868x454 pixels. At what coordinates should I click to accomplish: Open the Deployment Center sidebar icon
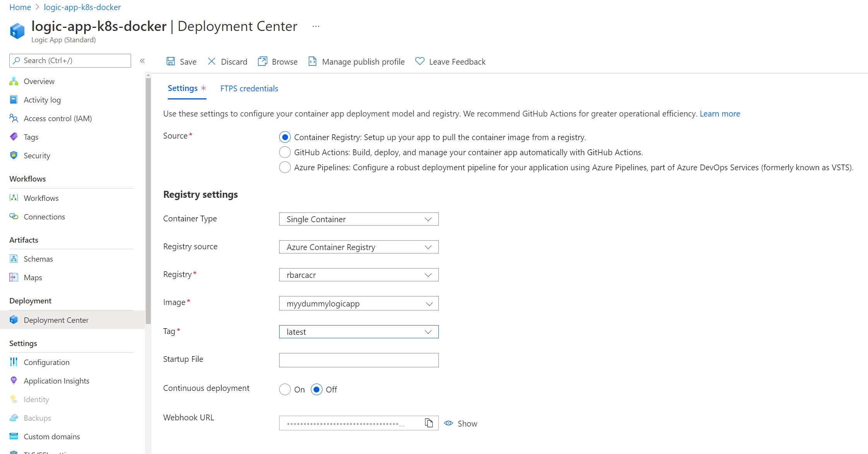(14, 320)
